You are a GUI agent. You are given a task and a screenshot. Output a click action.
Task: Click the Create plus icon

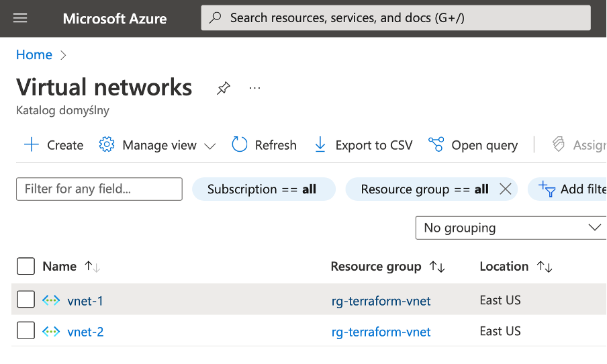pos(32,145)
